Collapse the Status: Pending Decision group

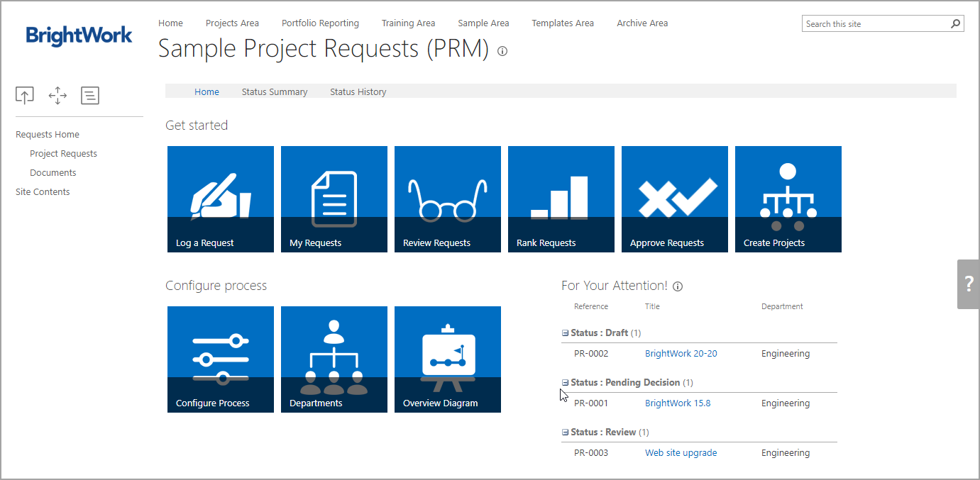click(566, 383)
